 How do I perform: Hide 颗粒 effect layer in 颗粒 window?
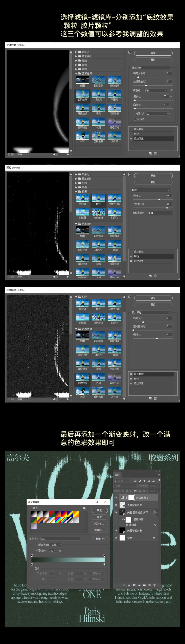pos(131,256)
